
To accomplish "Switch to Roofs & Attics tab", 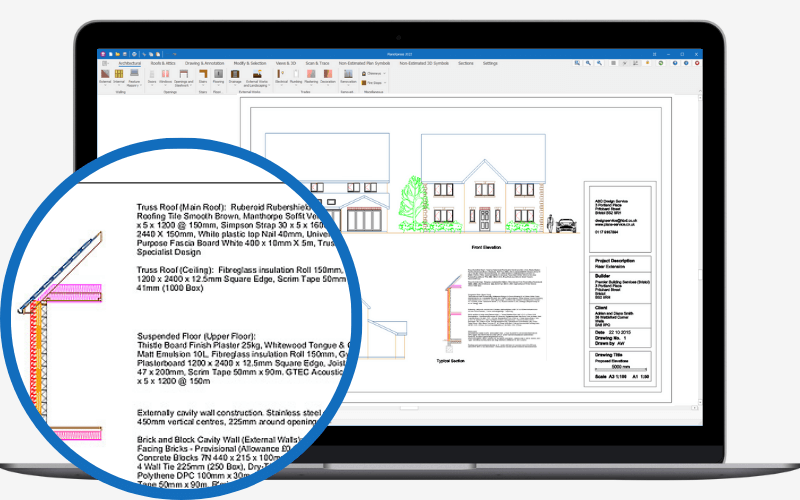I will 163,63.
